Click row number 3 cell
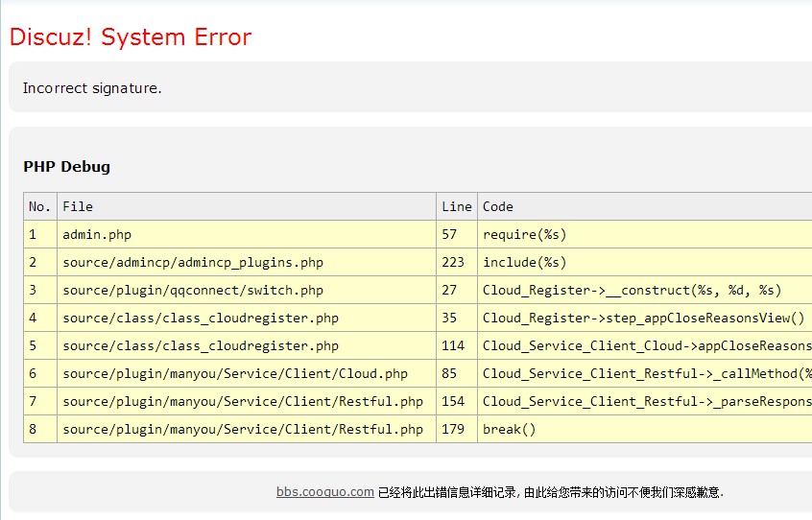The image size is (812, 520). pyautogui.click(x=40, y=290)
